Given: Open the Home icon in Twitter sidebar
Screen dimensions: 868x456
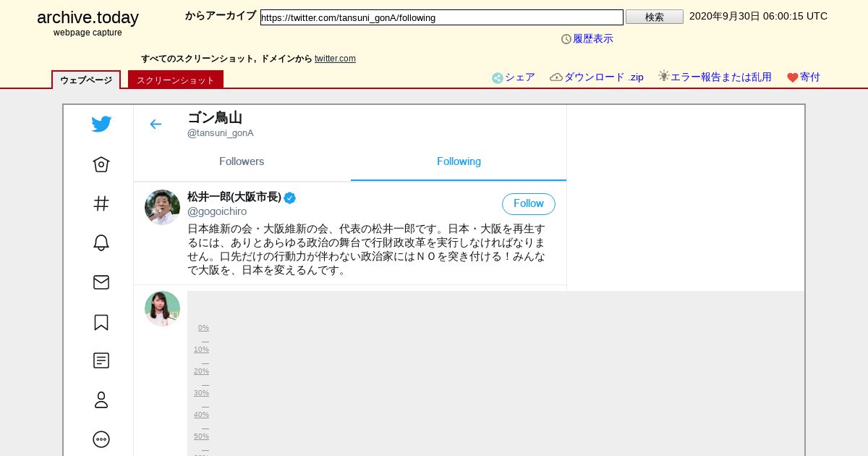Looking at the screenshot, I should point(101,164).
